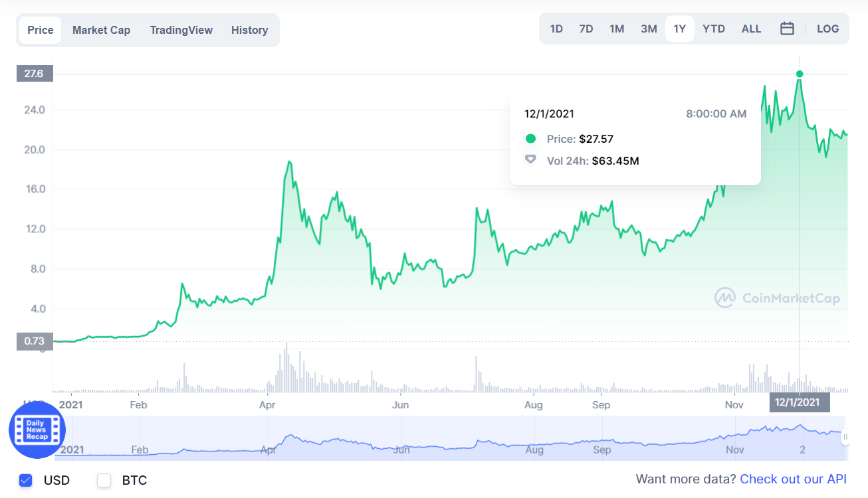Click the 12/1/2021 date marker label

pyautogui.click(x=800, y=402)
